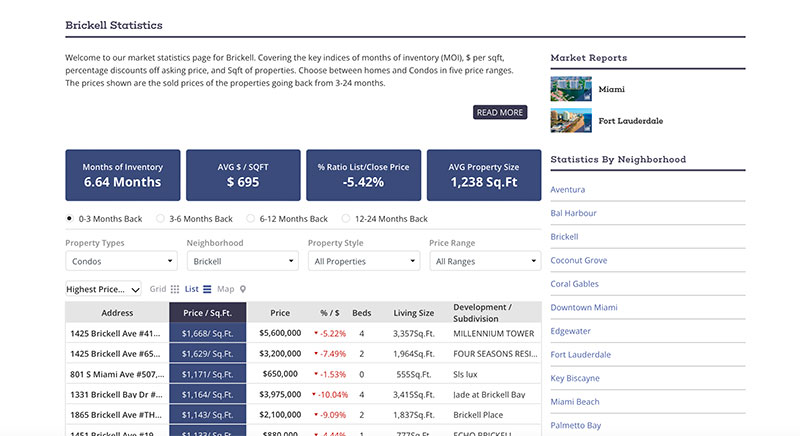
Task: Click the Months of Inventory stat card
Action: pos(123,176)
